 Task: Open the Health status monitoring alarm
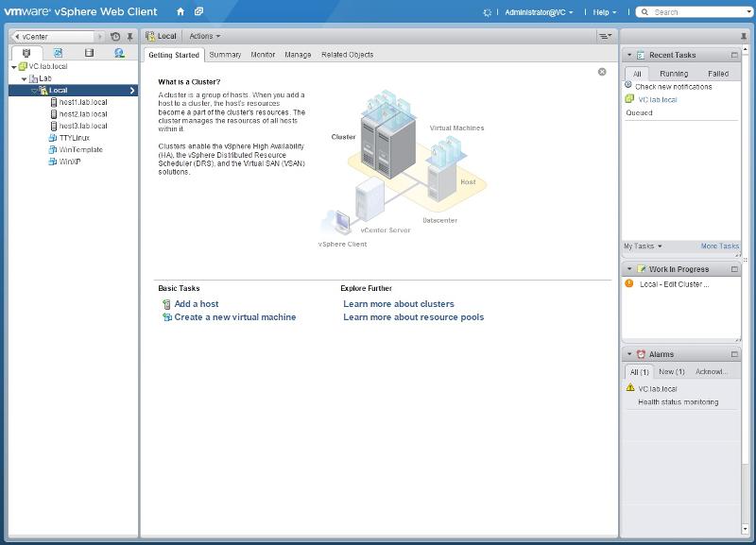678,401
